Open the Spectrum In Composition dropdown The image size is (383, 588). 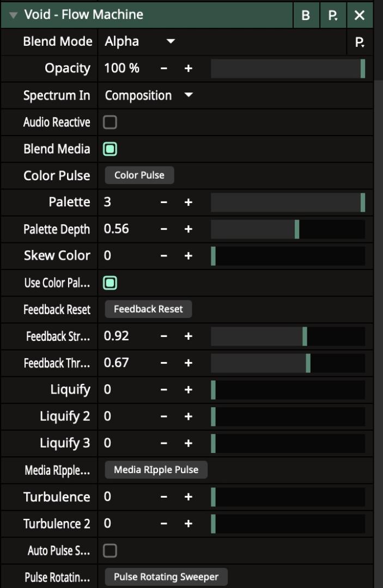click(x=149, y=95)
